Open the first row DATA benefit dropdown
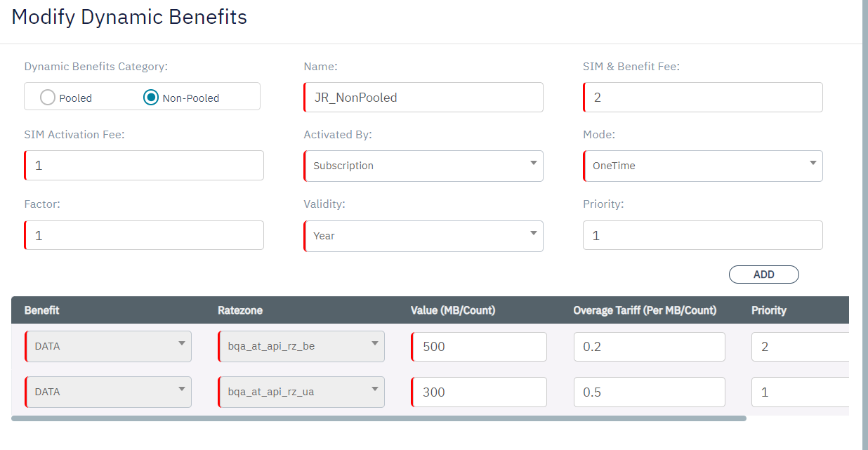The image size is (868, 450). coord(108,347)
